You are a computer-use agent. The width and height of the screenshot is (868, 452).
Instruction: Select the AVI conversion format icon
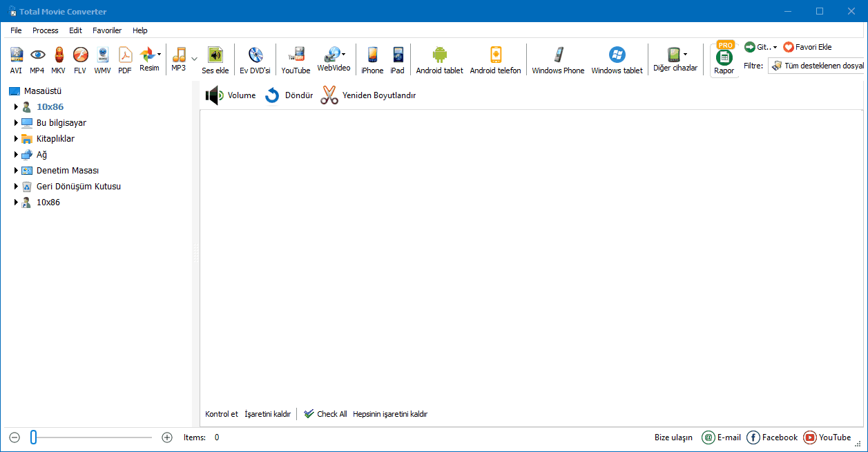point(17,55)
